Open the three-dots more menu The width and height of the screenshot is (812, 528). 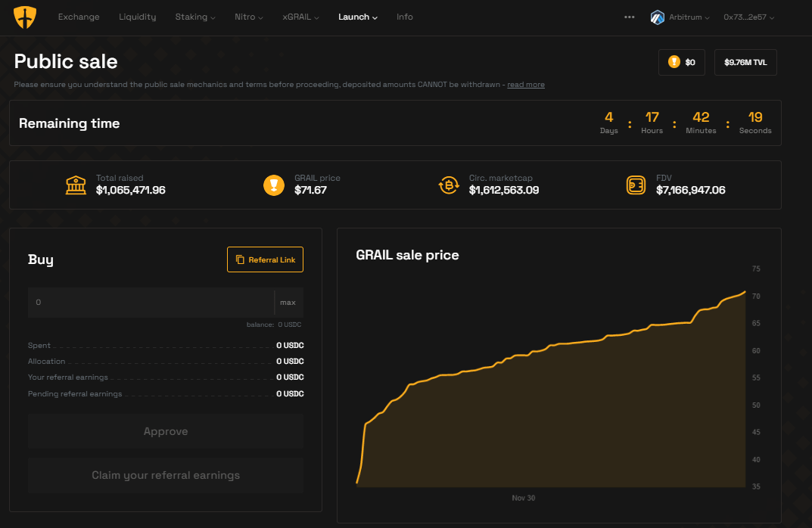point(629,17)
